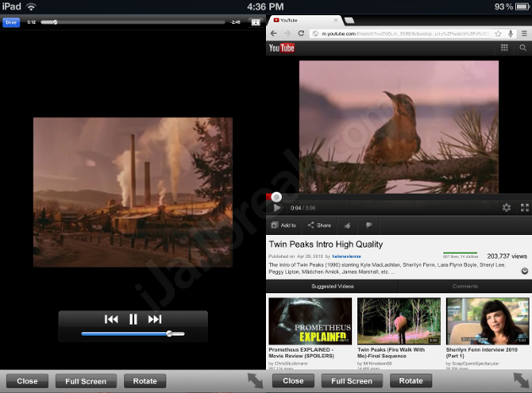The width and height of the screenshot is (532, 393).
Task: Open uploader channel link
Action: click(x=346, y=256)
